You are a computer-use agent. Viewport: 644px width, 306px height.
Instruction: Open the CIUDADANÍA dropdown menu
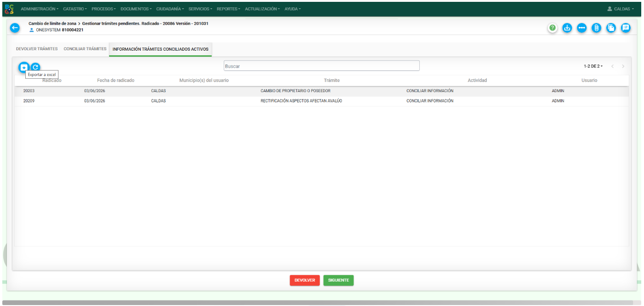(170, 9)
